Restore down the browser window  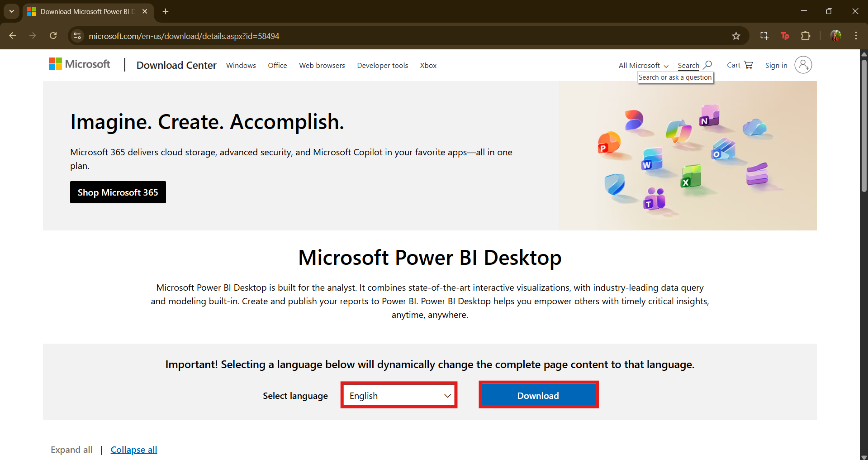pos(829,11)
